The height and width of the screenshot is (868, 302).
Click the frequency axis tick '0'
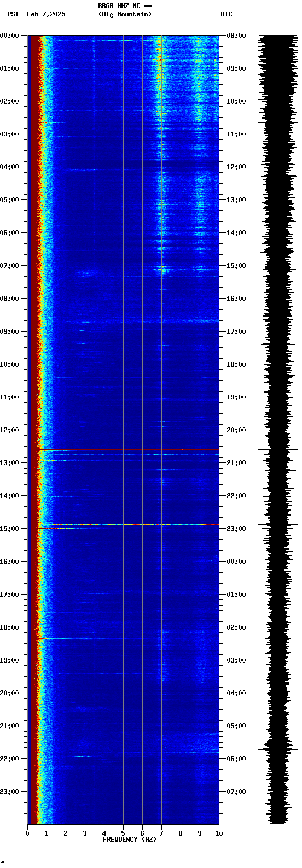(x=27, y=833)
